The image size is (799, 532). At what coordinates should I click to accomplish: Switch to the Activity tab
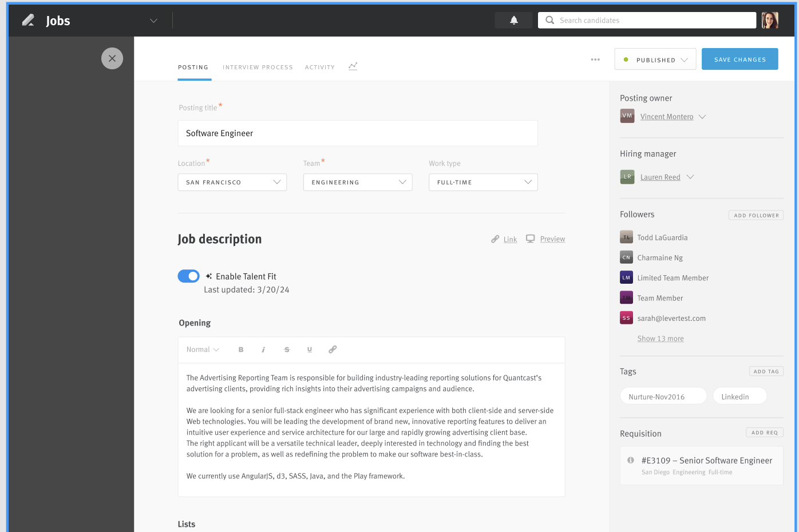[x=319, y=68]
